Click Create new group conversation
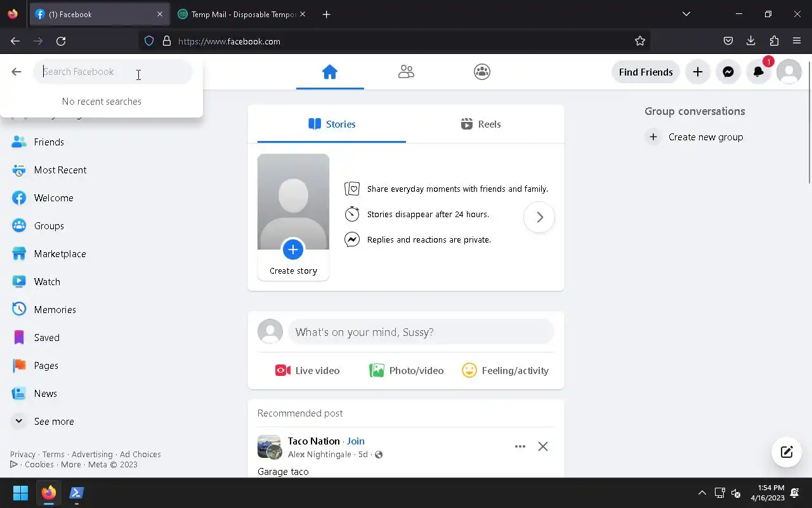The width and height of the screenshot is (812, 508). [x=695, y=137]
